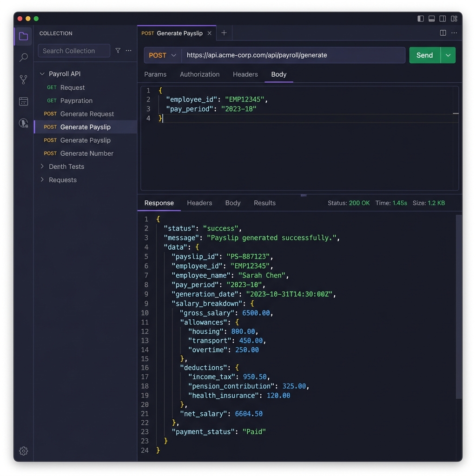Open customize layout icon in title bar

click(x=454, y=19)
